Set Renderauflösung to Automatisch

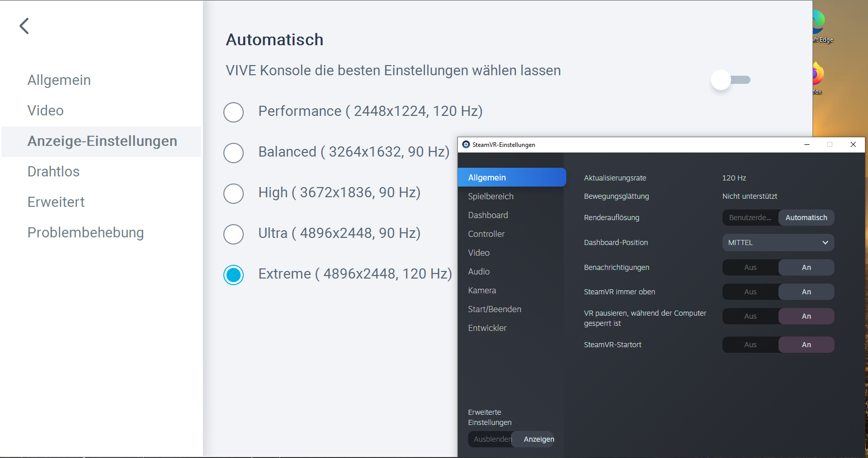(806, 218)
